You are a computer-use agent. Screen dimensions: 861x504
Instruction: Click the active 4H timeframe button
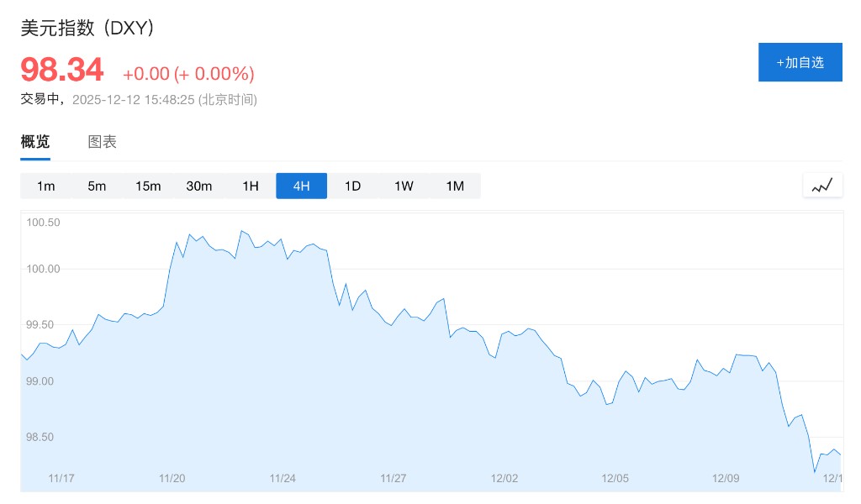[x=301, y=186]
